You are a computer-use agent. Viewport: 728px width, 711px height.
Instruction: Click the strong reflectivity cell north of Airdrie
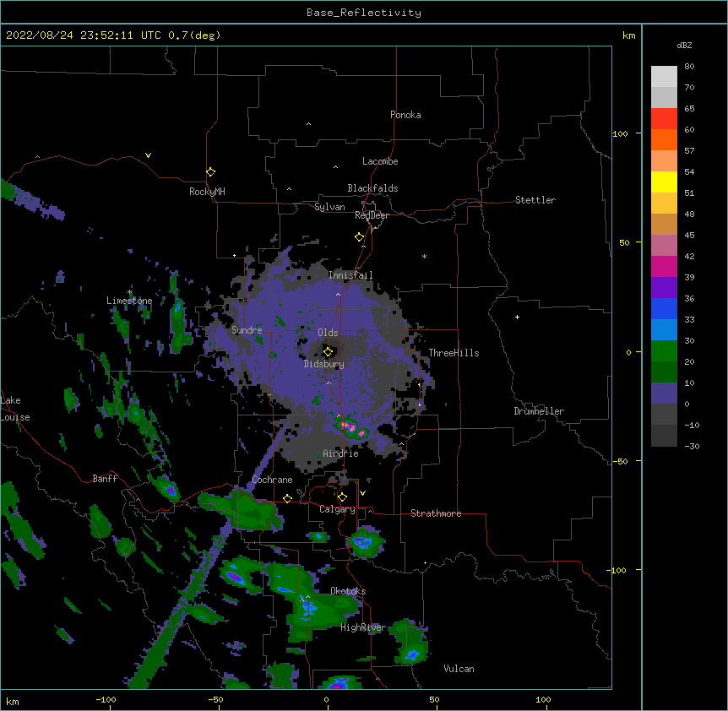point(351,429)
